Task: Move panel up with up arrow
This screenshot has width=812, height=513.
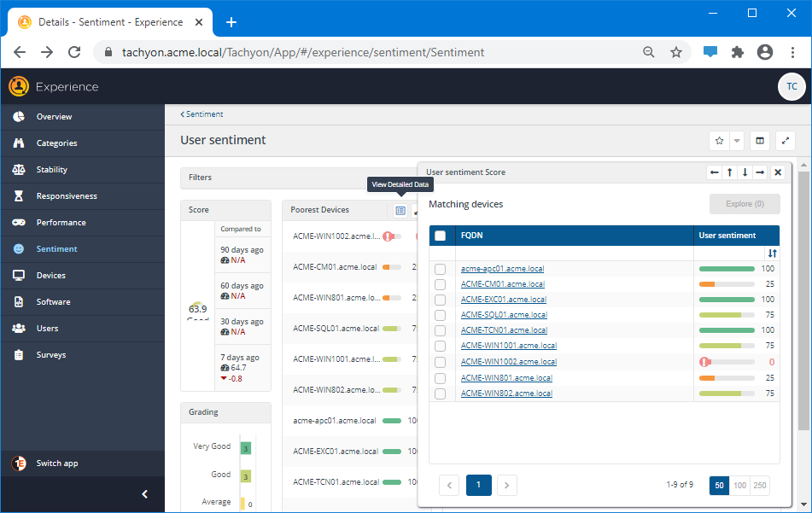Action: (729, 172)
